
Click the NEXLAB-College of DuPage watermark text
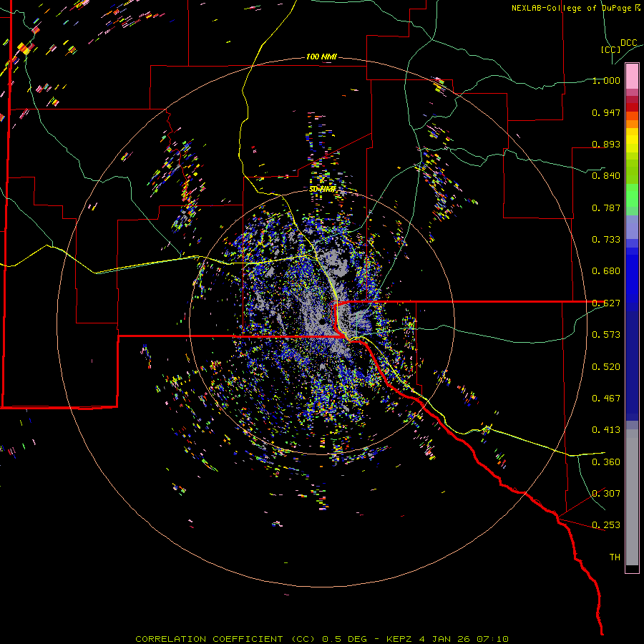click(575, 8)
